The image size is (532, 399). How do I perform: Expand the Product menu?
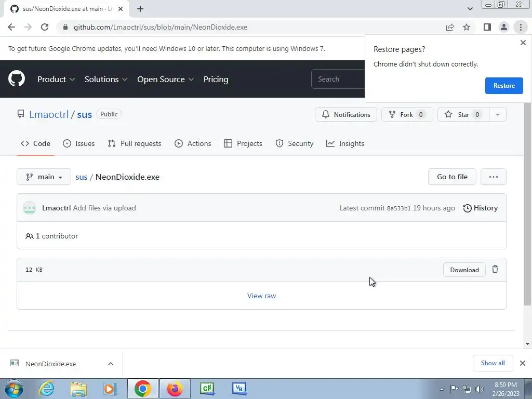pos(56,79)
